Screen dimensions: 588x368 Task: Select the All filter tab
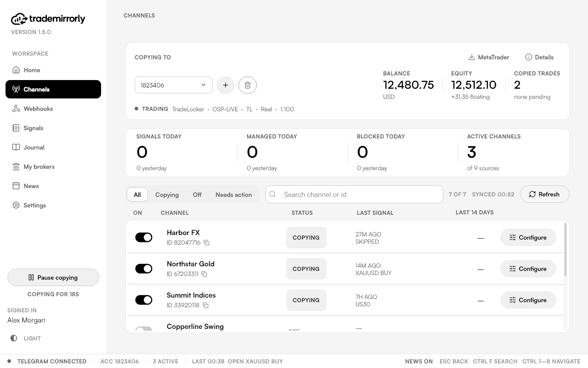[137, 195]
